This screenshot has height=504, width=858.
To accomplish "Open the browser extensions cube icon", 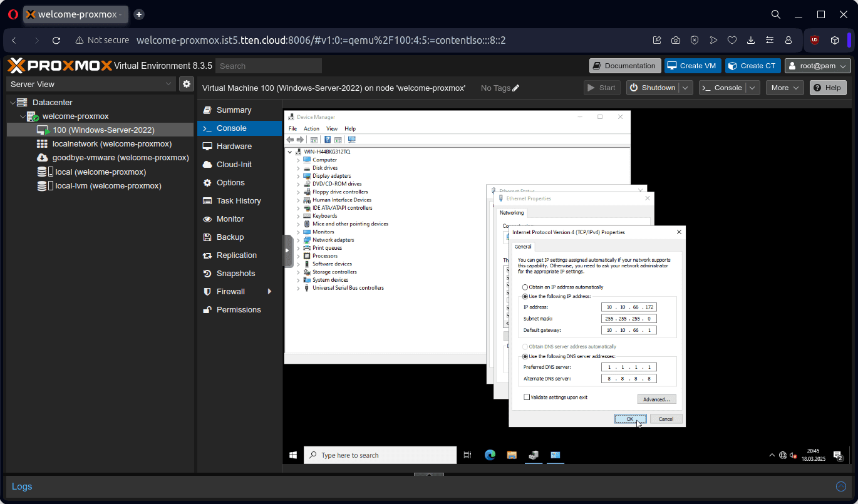I will 835,40.
